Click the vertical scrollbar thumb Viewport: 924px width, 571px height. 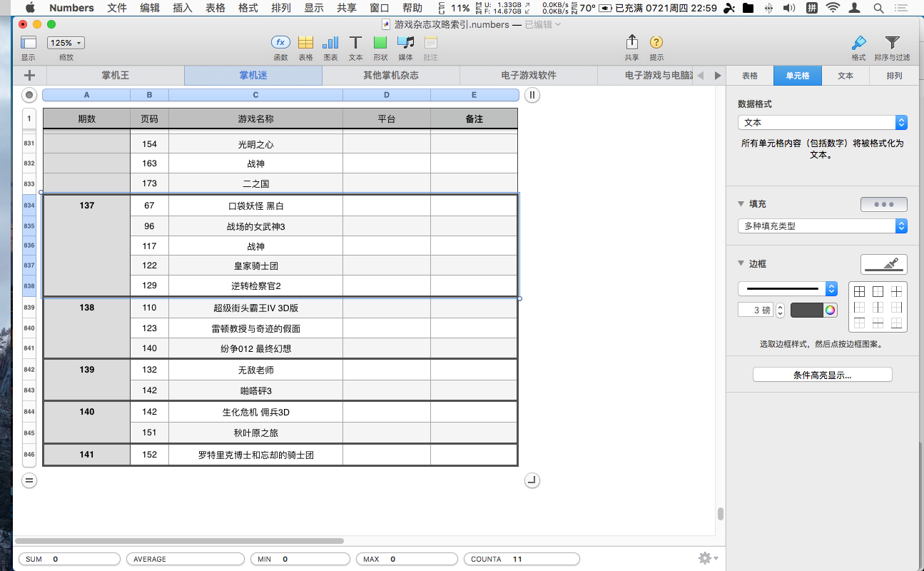click(721, 514)
